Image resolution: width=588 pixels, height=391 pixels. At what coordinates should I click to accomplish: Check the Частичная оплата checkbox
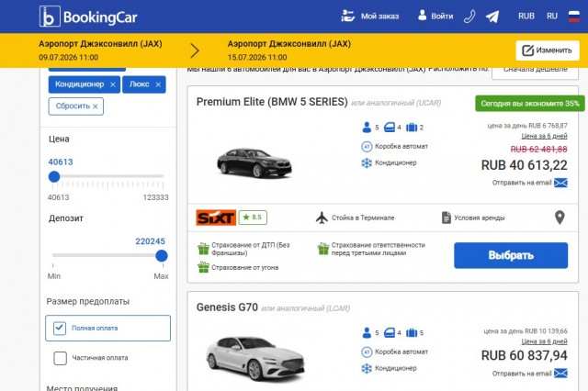60,358
